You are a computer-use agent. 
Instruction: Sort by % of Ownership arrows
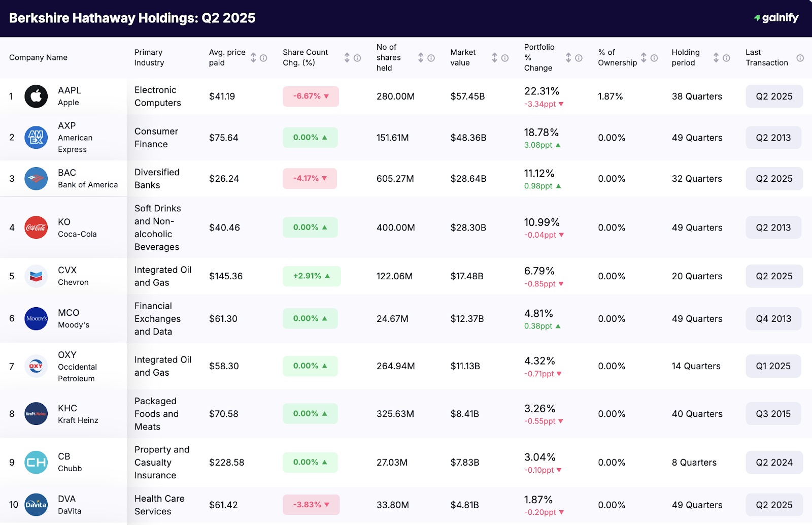point(644,58)
